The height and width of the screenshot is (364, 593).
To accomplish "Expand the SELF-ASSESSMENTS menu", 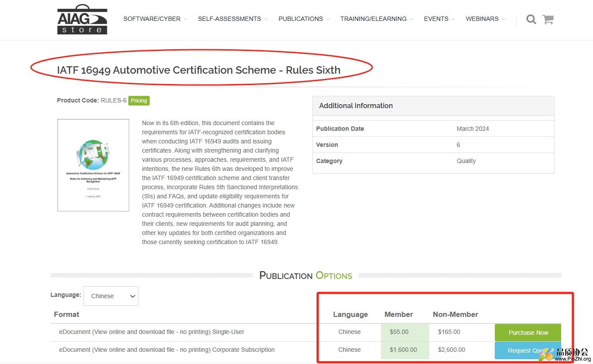I will coord(233,19).
